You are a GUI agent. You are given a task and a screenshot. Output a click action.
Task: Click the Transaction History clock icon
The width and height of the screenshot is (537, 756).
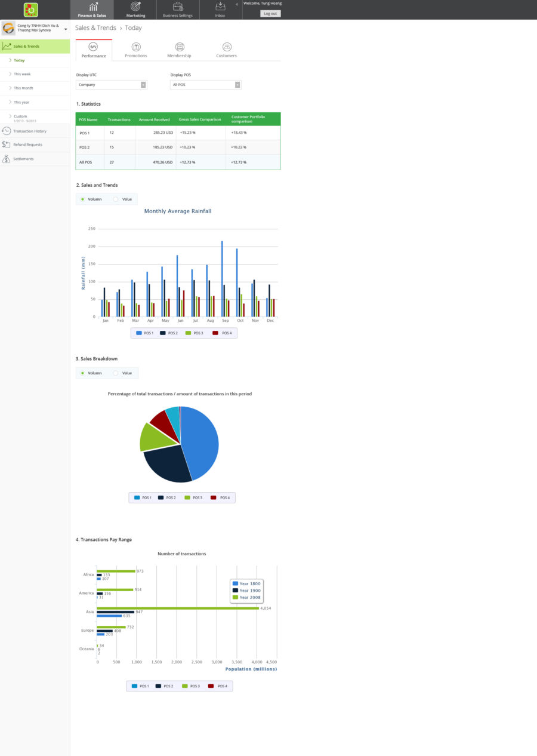(7, 131)
